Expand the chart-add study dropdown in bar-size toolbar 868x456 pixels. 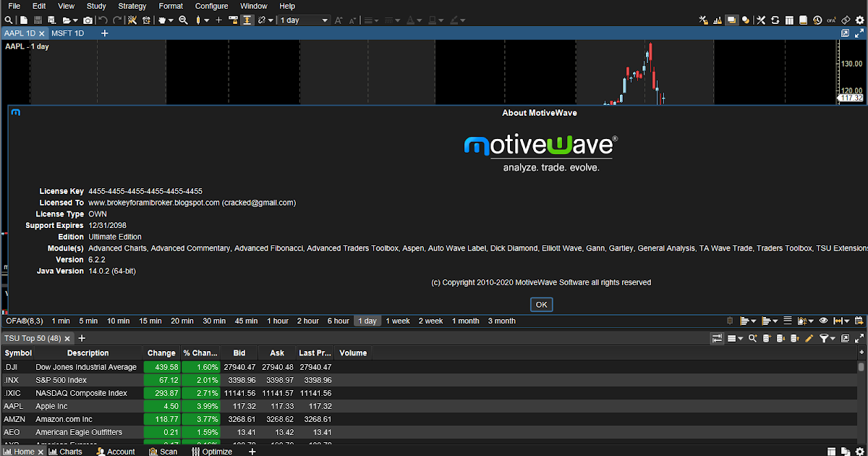pos(811,321)
